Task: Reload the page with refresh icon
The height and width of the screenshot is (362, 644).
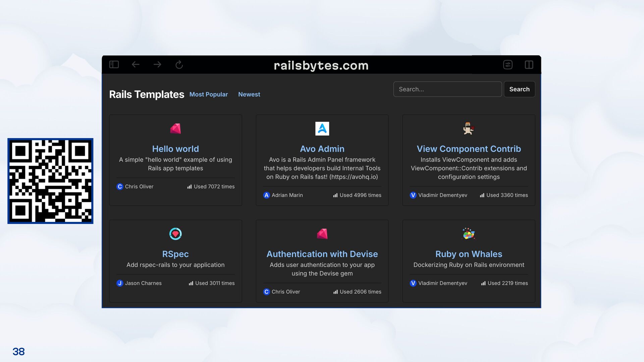Action: click(179, 64)
